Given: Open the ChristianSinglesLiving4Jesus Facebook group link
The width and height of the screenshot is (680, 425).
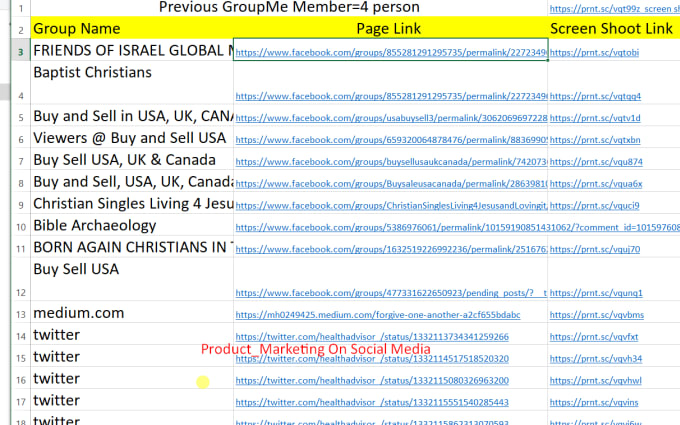Looking at the screenshot, I should 391,206.
